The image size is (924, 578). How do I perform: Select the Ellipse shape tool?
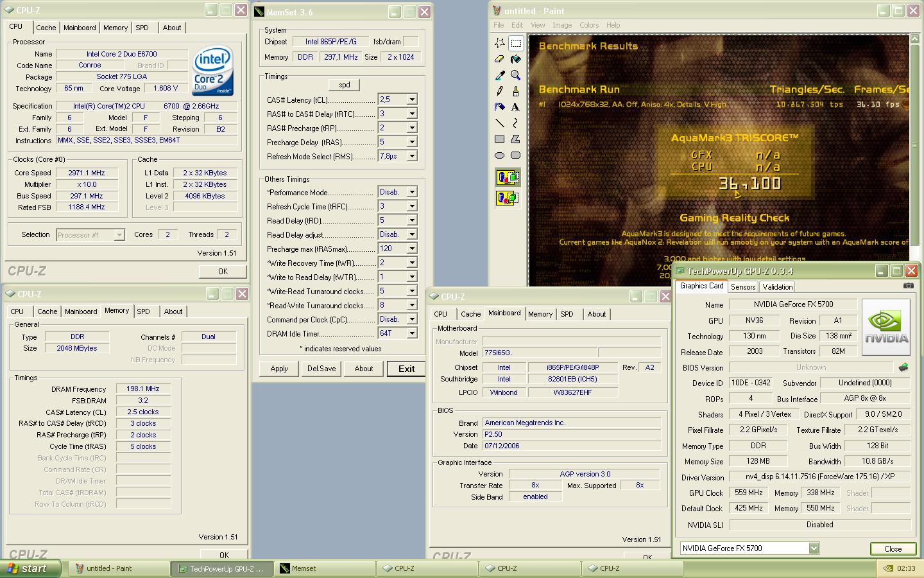tap(500, 155)
